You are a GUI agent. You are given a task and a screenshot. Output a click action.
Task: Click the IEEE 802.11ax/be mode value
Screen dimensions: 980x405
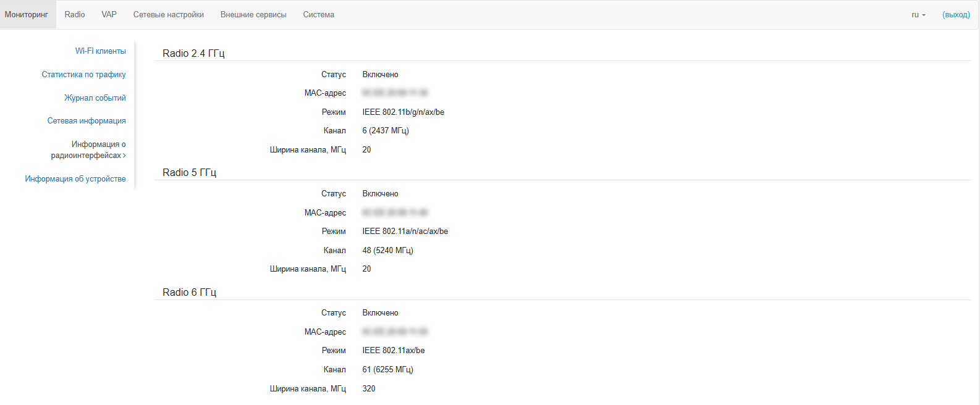pos(394,351)
